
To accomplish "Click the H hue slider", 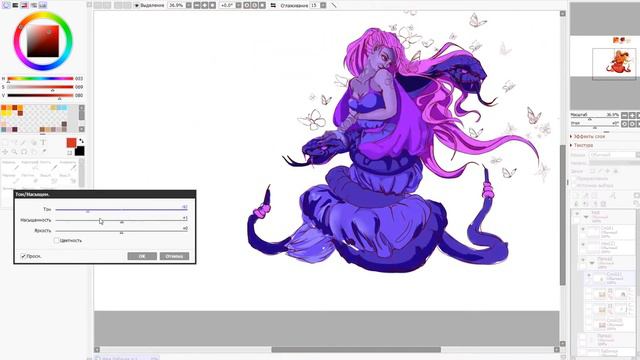I will pos(40,78).
